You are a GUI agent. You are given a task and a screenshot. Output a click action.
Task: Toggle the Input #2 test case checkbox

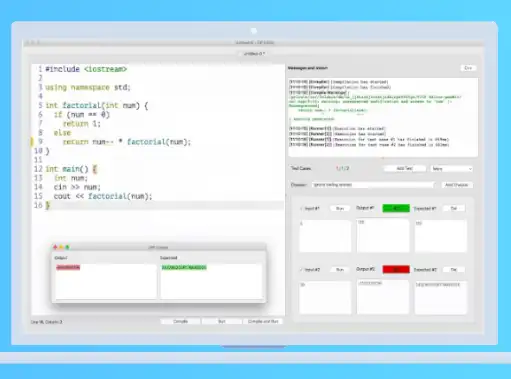[301, 270]
